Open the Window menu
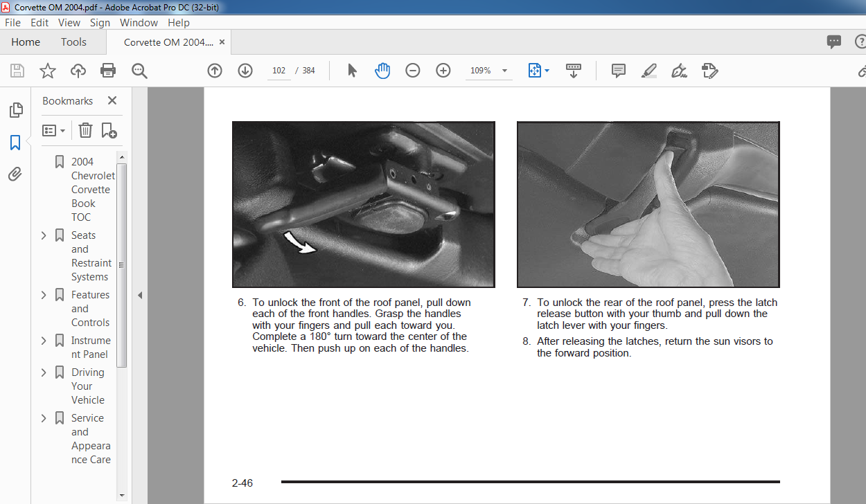Viewport: 866px width, 504px height. pyautogui.click(x=139, y=22)
